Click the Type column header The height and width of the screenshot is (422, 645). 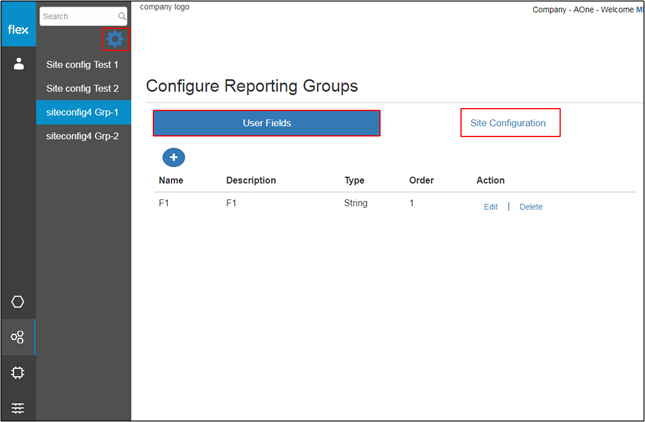click(354, 181)
